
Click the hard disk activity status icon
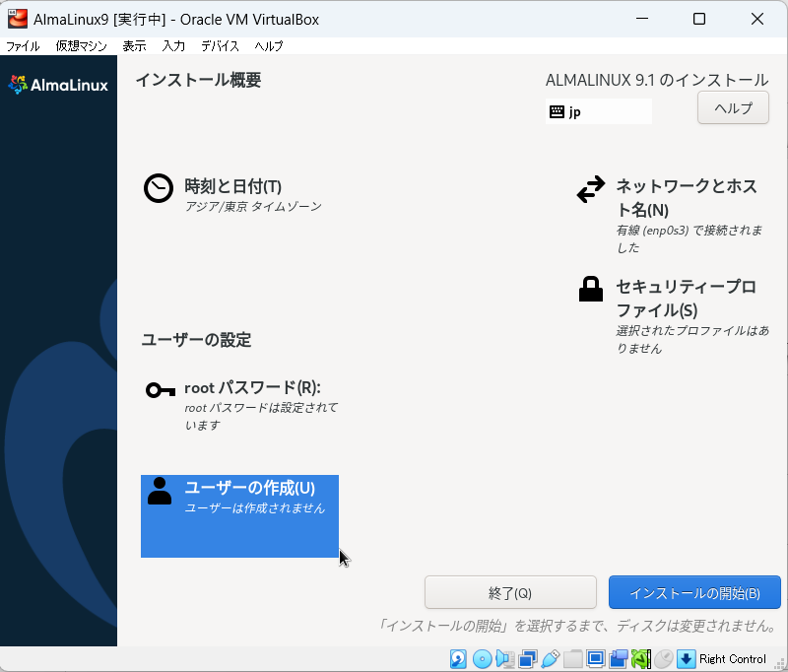[458, 659]
